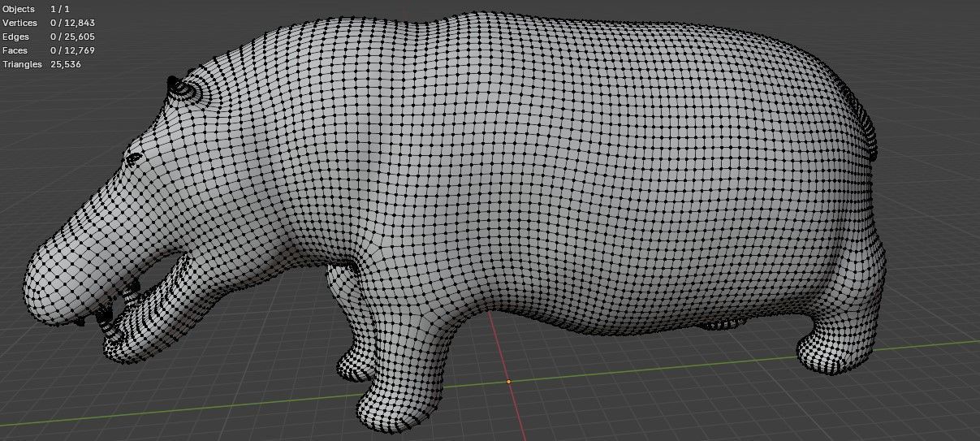Viewport: 980px width, 441px height.
Task: Click the "1 / 1" objects count
Action: click(x=60, y=9)
